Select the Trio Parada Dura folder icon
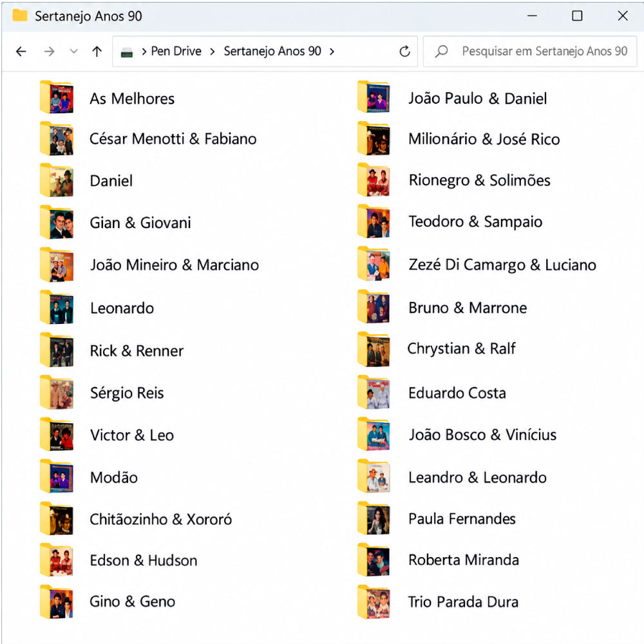Viewport: 644px width, 644px height. pyautogui.click(x=374, y=602)
